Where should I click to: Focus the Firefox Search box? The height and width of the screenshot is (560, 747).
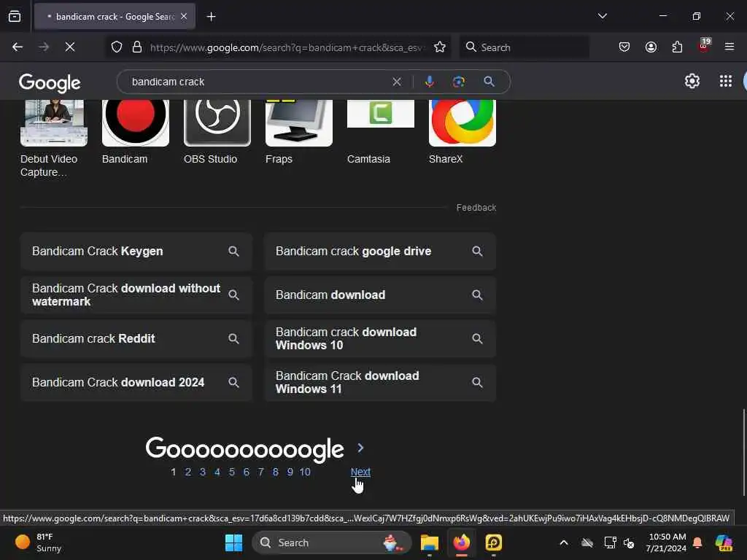(524, 47)
